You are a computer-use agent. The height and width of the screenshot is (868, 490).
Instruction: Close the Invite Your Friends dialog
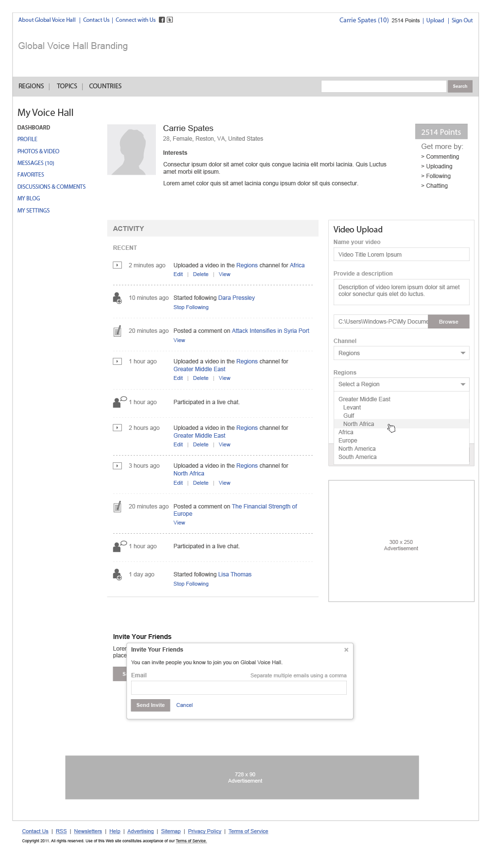[346, 650]
